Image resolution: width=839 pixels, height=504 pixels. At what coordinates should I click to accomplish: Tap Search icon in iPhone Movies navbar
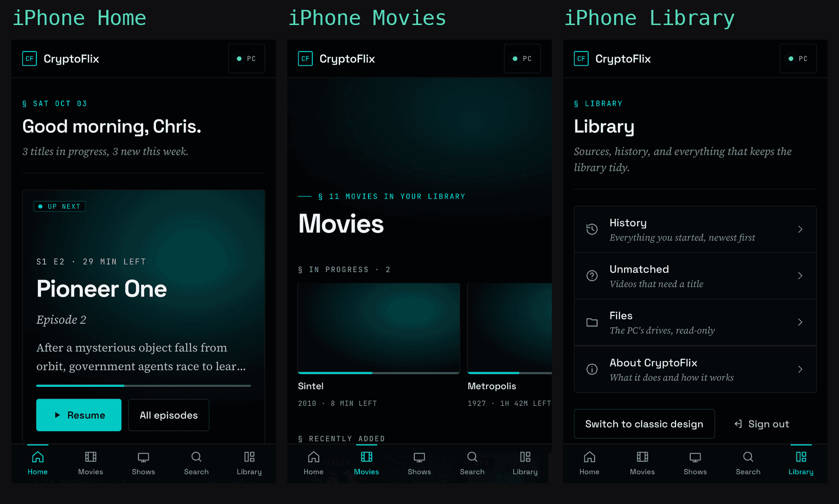click(x=472, y=457)
